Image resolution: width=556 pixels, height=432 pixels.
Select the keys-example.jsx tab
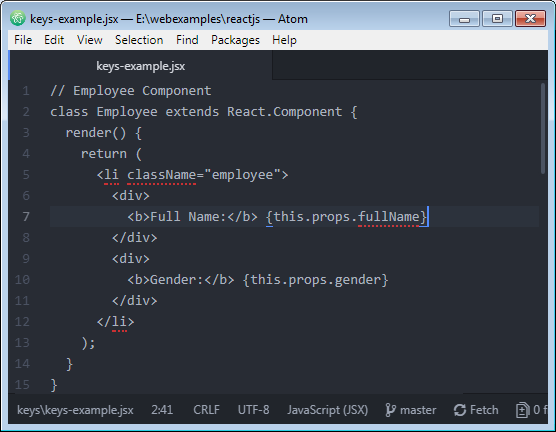click(141, 66)
